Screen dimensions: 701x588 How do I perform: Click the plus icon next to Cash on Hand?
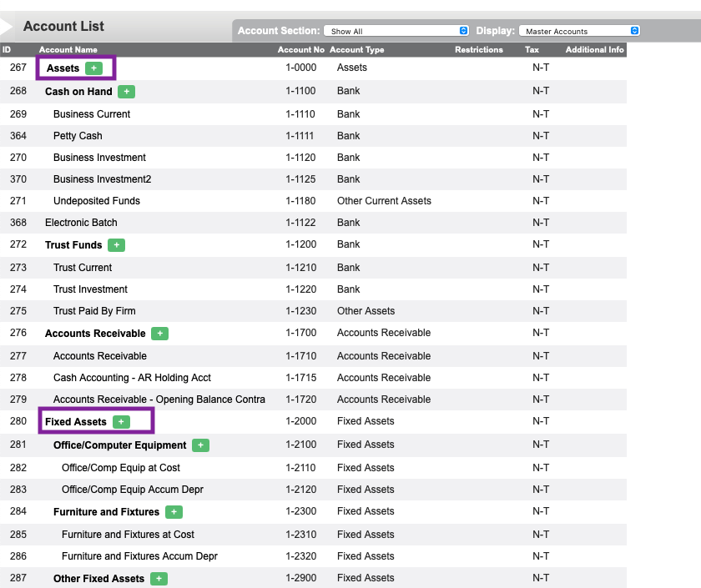click(x=126, y=92)
